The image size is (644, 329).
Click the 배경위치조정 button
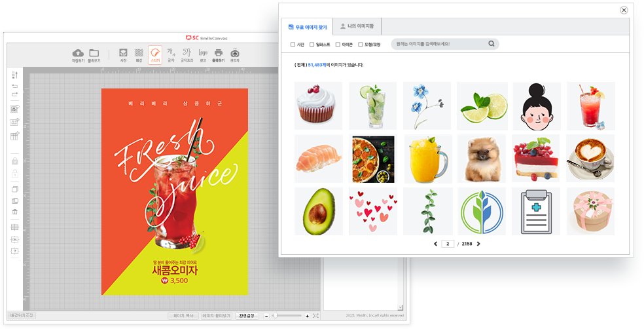(22, 315)
